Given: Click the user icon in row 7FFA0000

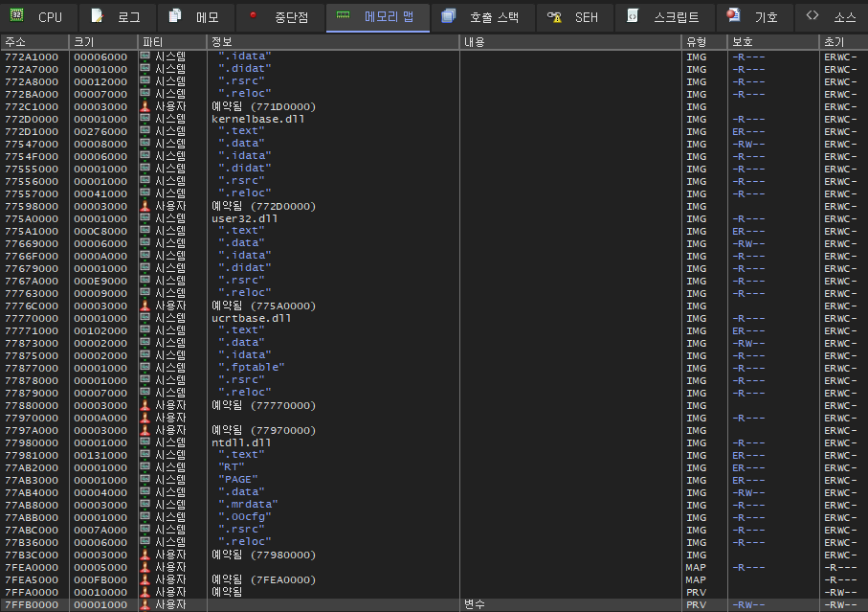Looking at the screenshot, I should 145,592.
